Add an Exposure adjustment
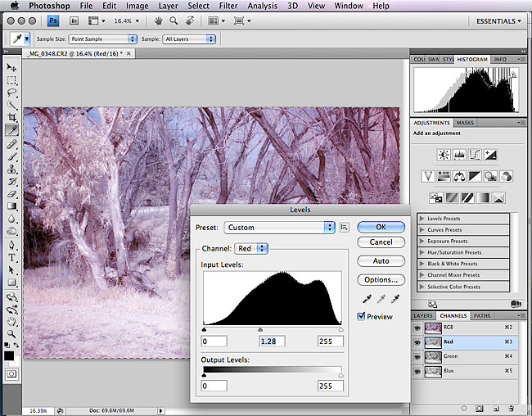Screen dimensions: 532x416 [x=490, y=156]
